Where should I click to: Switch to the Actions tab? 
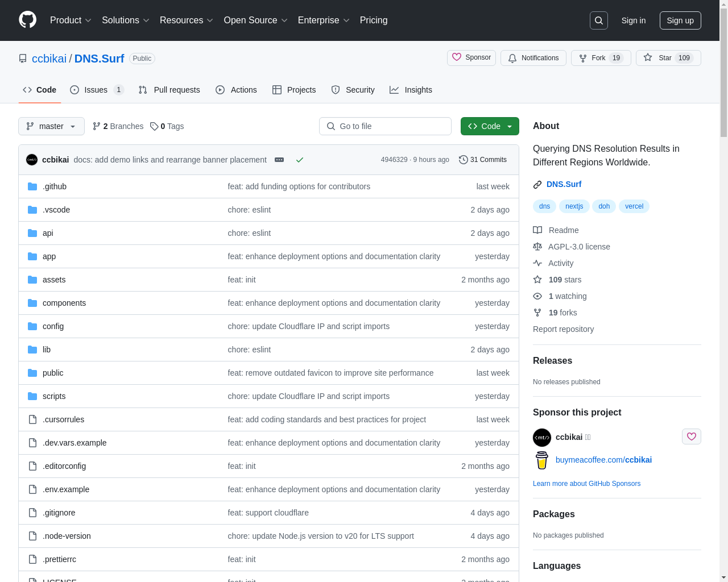pos(236,90)
